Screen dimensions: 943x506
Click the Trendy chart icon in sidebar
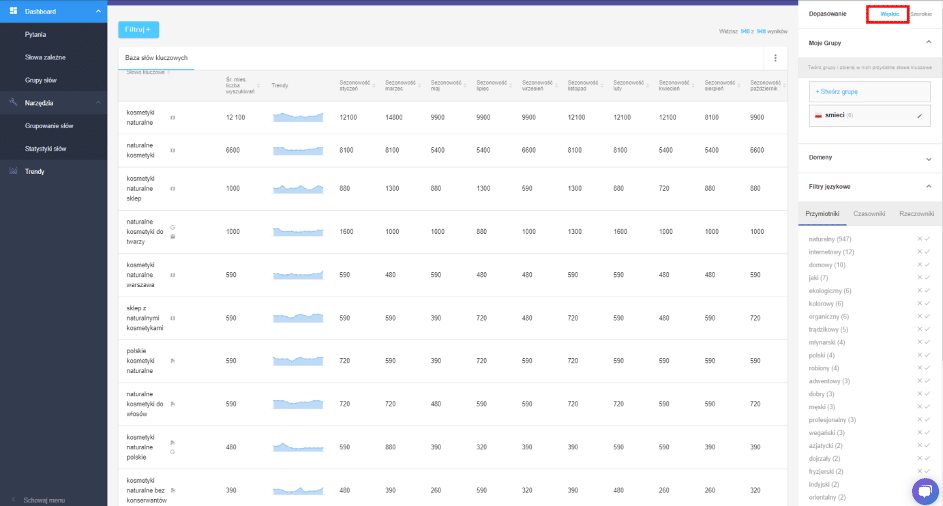13,171
